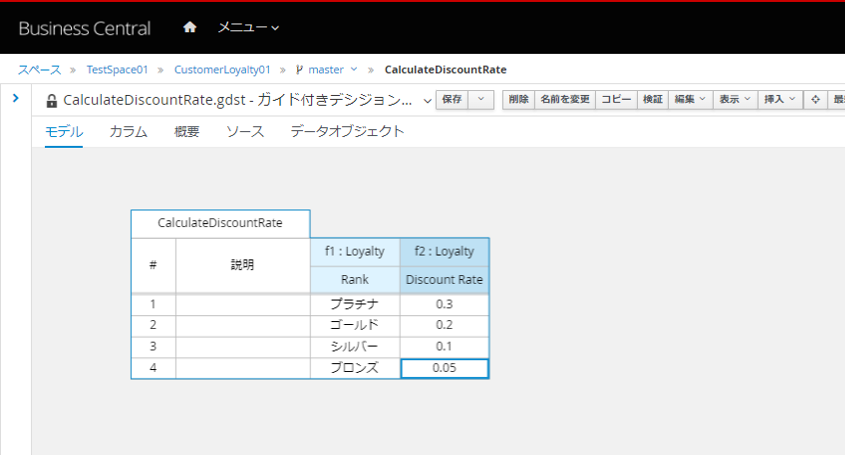
Task: Select the ゴールド rank cell
Action: pyautogui.click(x=355, y=326)
